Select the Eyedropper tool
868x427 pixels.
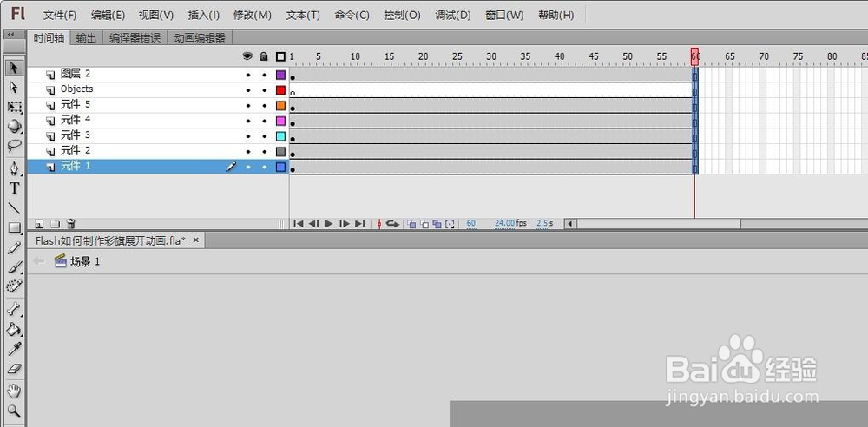(x=14, y=349)
